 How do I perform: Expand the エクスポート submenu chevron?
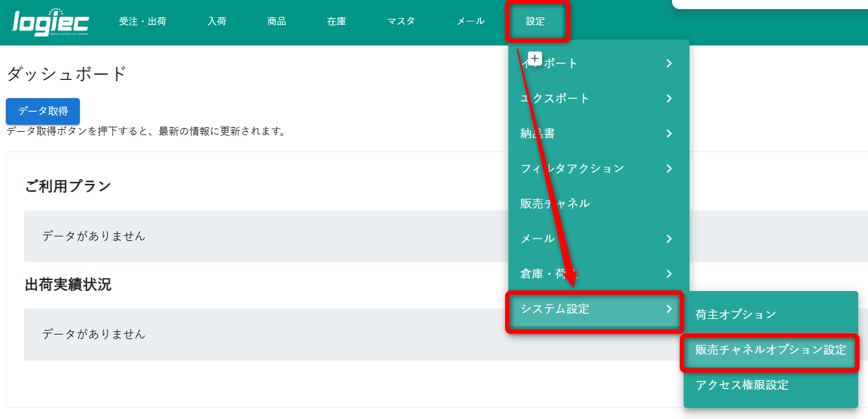tap(669, 99)
